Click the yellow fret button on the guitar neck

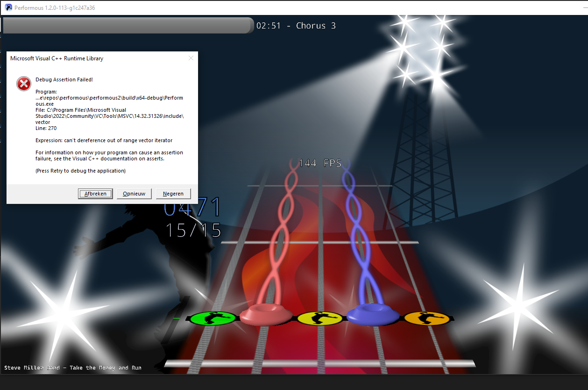320,318
